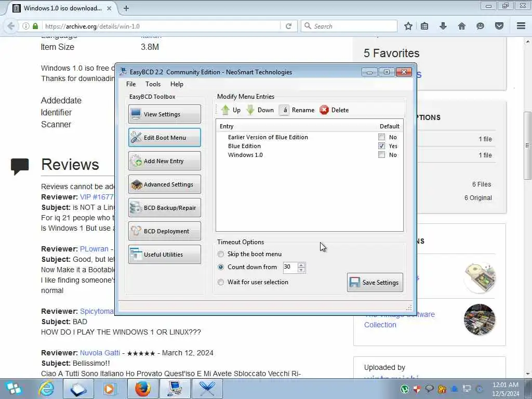Select the Windows 1.0 iso download tab
532x399 pixels.
(62, 8)
